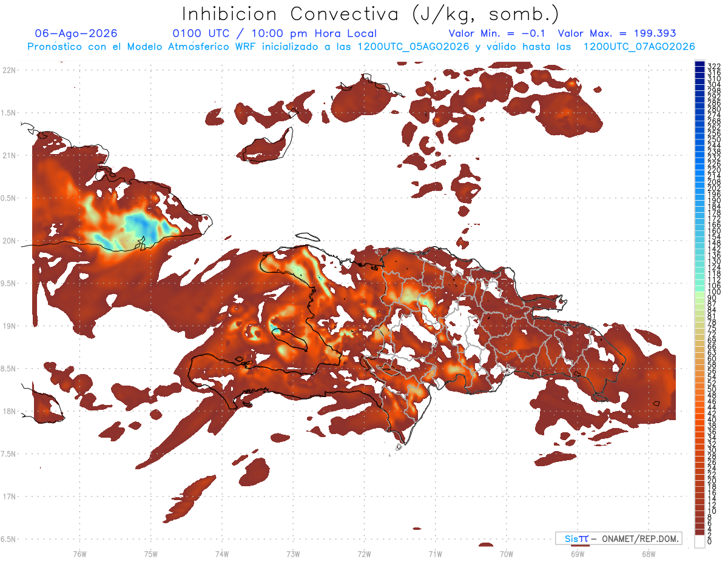Click the blue high-inhibition area over eastern Cuba
The width and height of the screenshot is (728, 562).
(x=144, y=226)
